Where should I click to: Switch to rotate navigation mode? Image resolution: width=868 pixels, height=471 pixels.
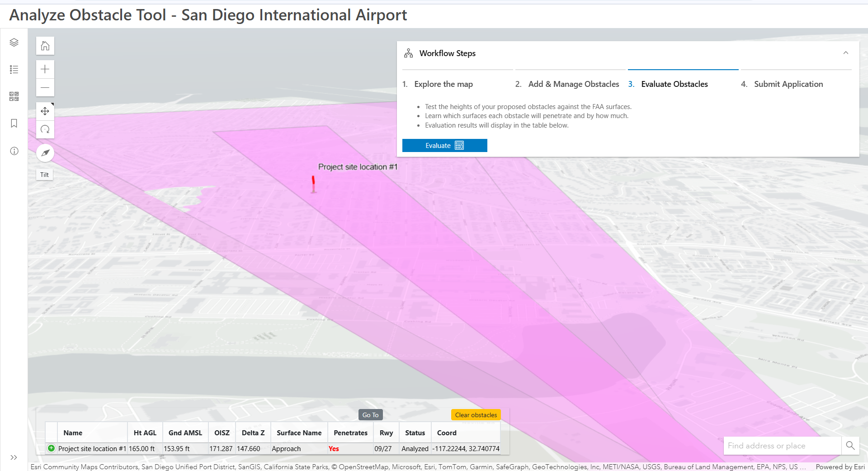[45, 129]
